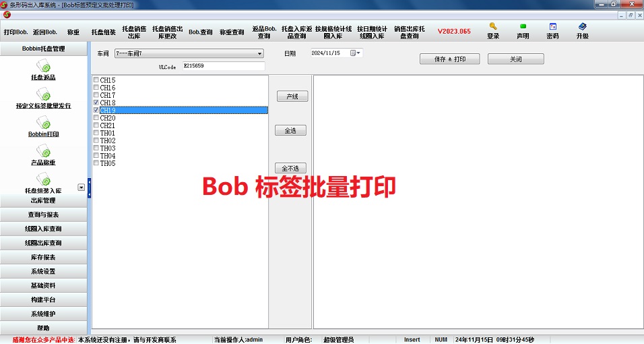
Task: Uncheck the CH18 checkbox
Action: coord(96,103)
